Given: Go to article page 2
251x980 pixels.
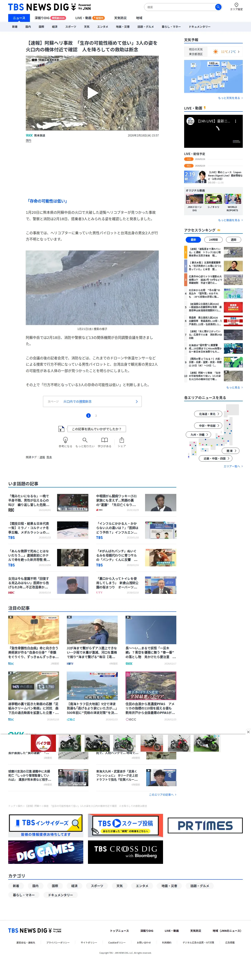Looking at the screenshot, I should (96, 415).
